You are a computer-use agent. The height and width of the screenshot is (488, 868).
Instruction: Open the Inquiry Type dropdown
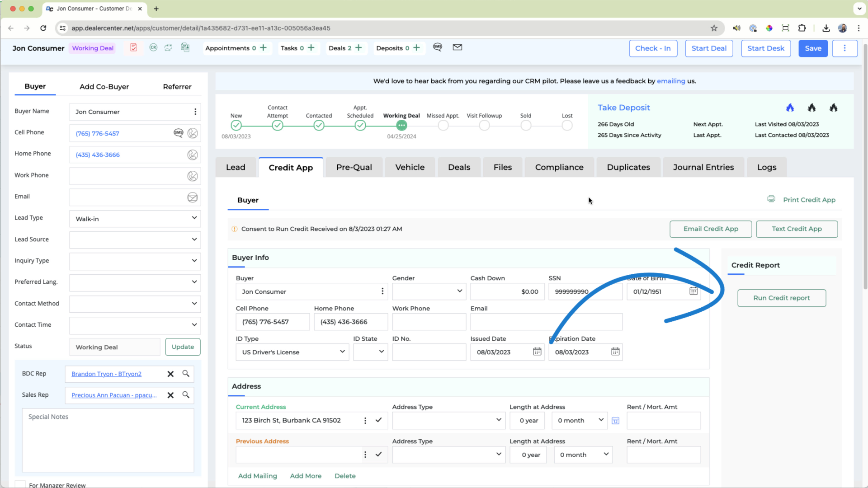[135, 261]
